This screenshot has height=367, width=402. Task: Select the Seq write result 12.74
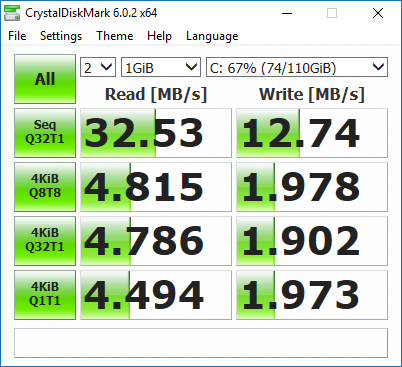[312, 133]
